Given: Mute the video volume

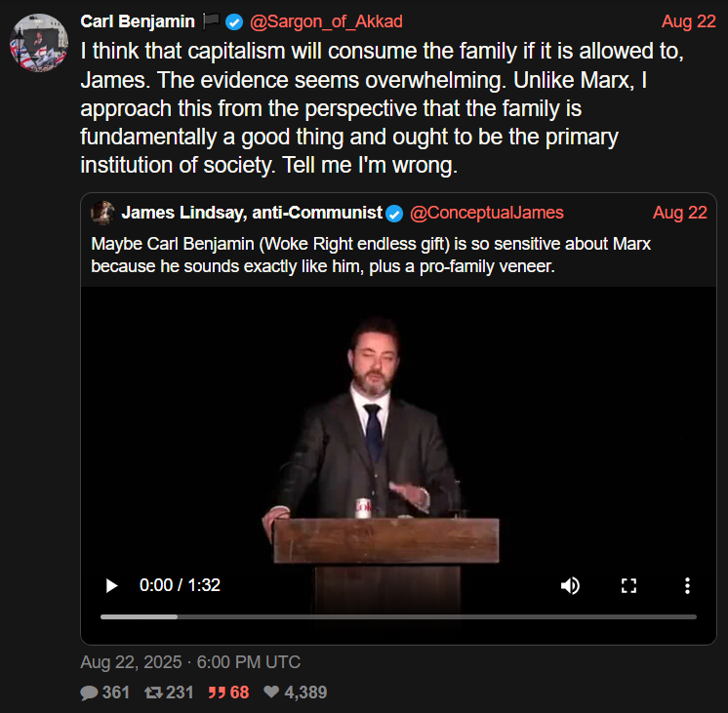Looking at the screenshot, I should tap(570, 585).
